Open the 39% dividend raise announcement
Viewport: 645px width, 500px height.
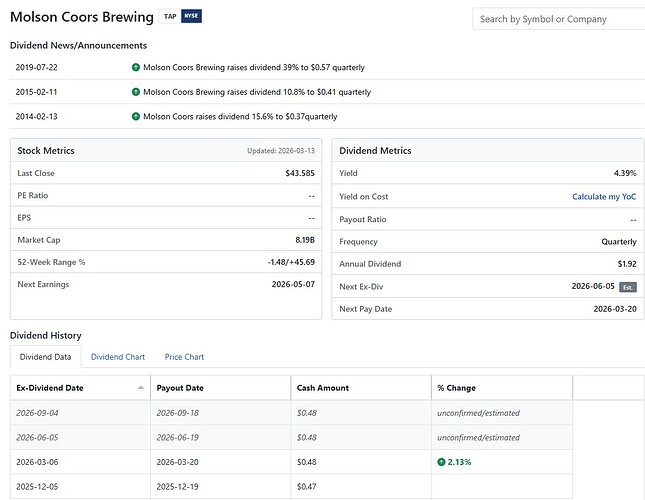coord(254,68)
